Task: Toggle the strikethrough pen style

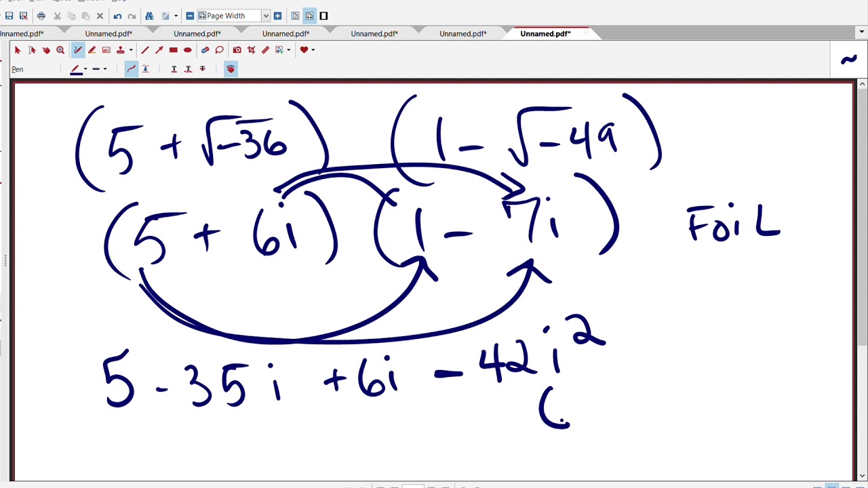Action: (x=202, y=69)
